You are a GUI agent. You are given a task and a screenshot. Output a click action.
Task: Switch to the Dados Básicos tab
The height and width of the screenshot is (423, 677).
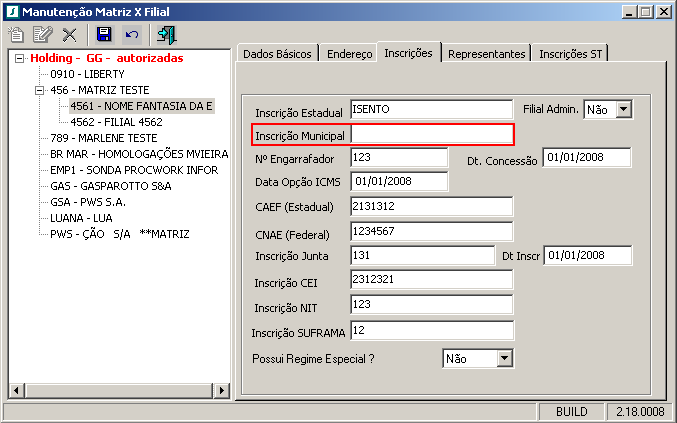pos(277,54)
